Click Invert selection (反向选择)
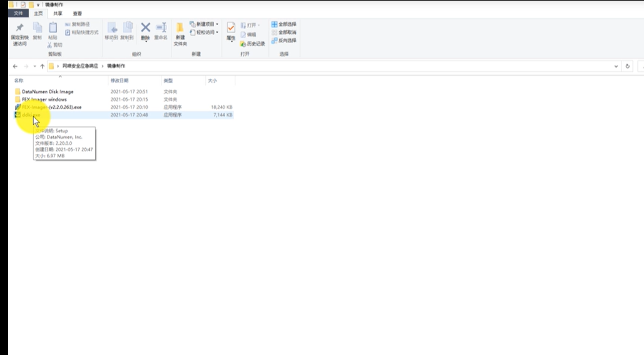The image size is (644, 355). coord(284,41)
